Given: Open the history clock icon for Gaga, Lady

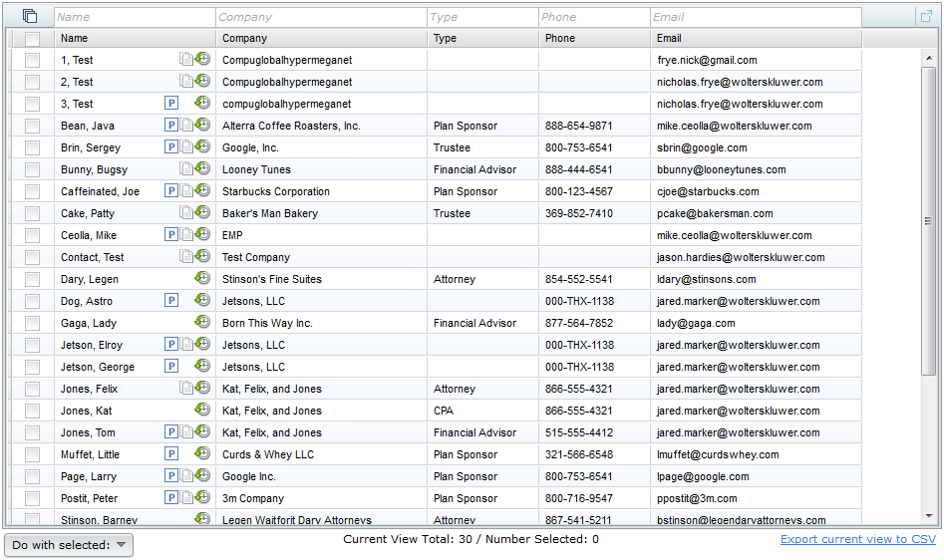Looking at the screenshot, I should click(203, 322).
